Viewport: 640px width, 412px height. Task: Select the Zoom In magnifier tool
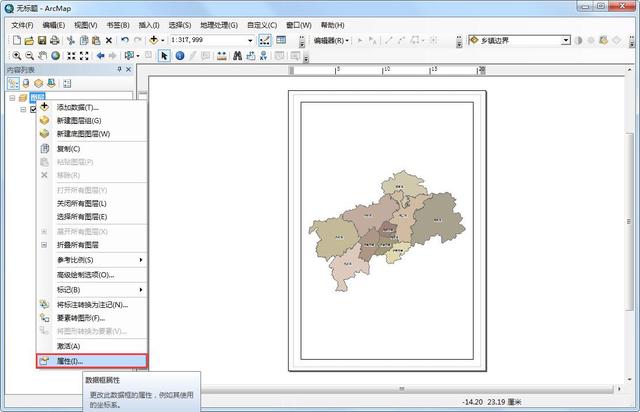point(17,56)
